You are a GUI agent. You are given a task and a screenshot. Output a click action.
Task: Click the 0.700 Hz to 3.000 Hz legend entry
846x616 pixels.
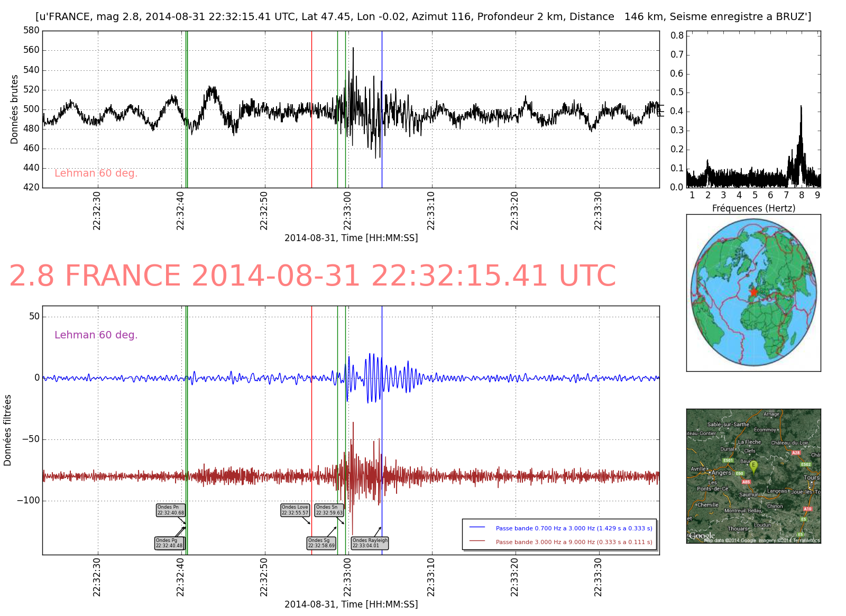(574, 528)
